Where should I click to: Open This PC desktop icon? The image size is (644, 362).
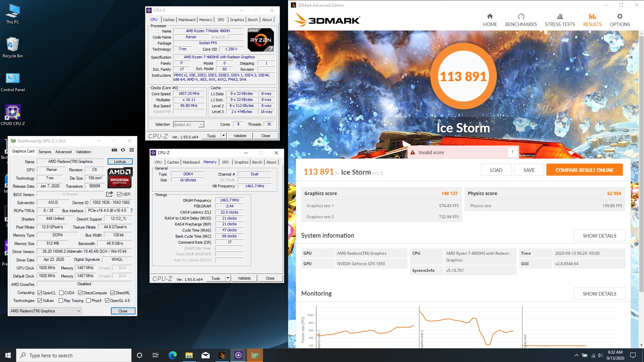[x=13, y=14]
